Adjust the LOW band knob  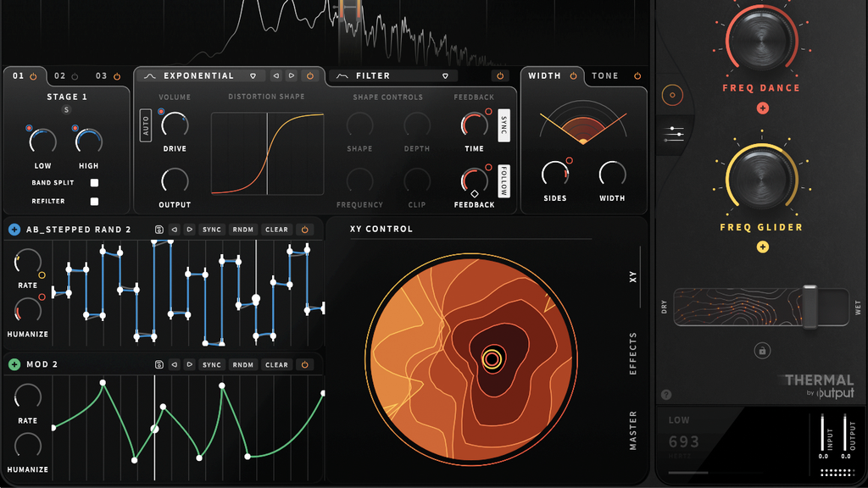[42, 141]
